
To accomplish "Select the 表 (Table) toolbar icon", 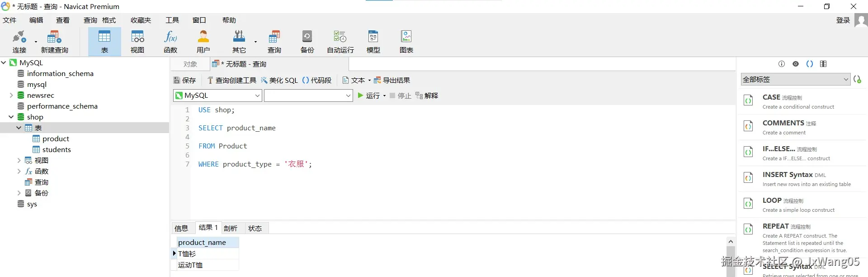I will (x=104, y=42).
